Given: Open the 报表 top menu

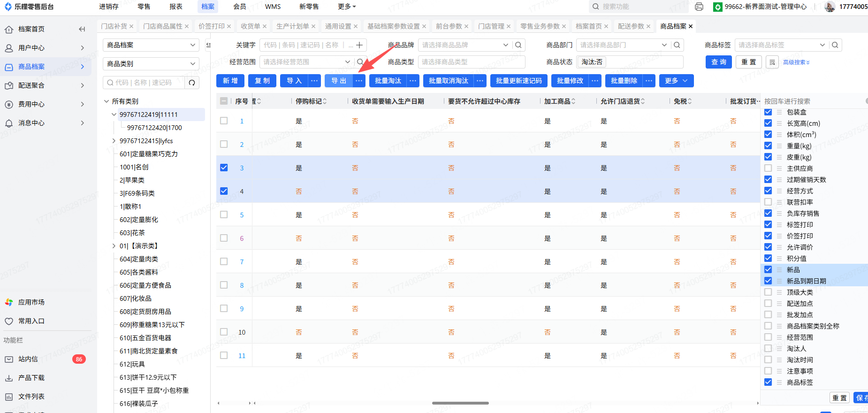Looking at the screenshot, I should (176, 7).
